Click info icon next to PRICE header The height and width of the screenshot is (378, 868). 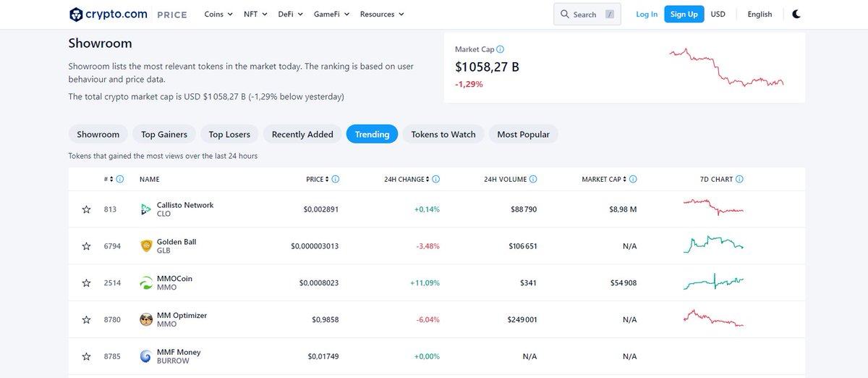[x=336, y=179]
